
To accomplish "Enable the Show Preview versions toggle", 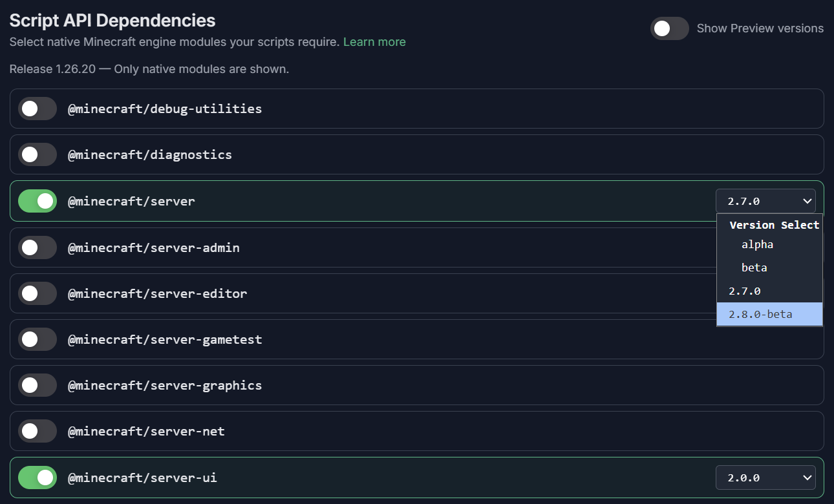I will click(670, 28).
